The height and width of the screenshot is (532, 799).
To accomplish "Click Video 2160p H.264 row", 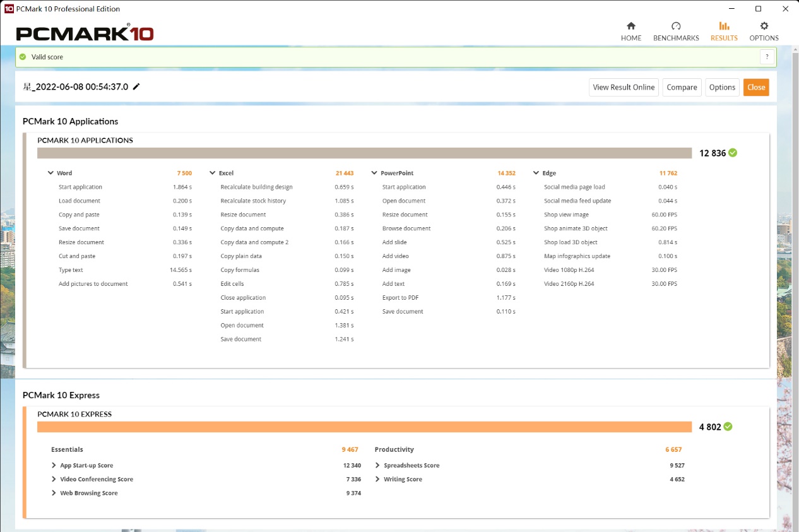I will 610,284.
